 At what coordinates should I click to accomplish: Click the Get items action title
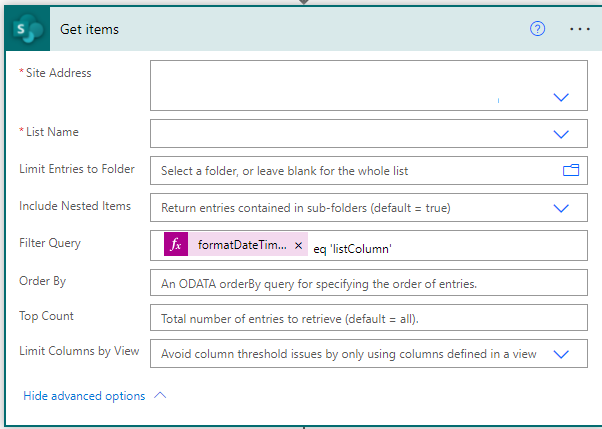point(89,30)
